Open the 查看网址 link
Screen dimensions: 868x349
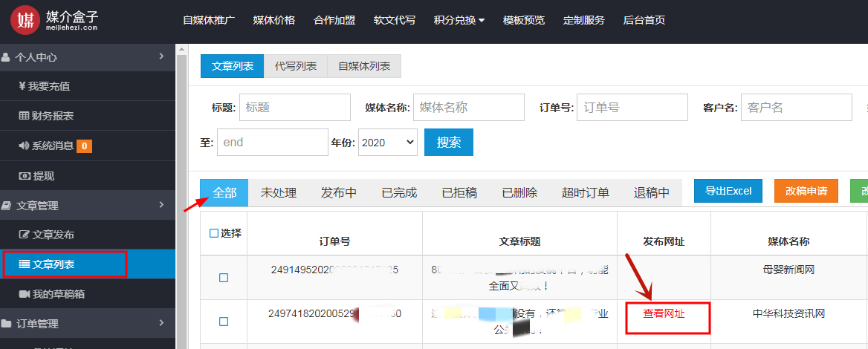pos(664,313)
